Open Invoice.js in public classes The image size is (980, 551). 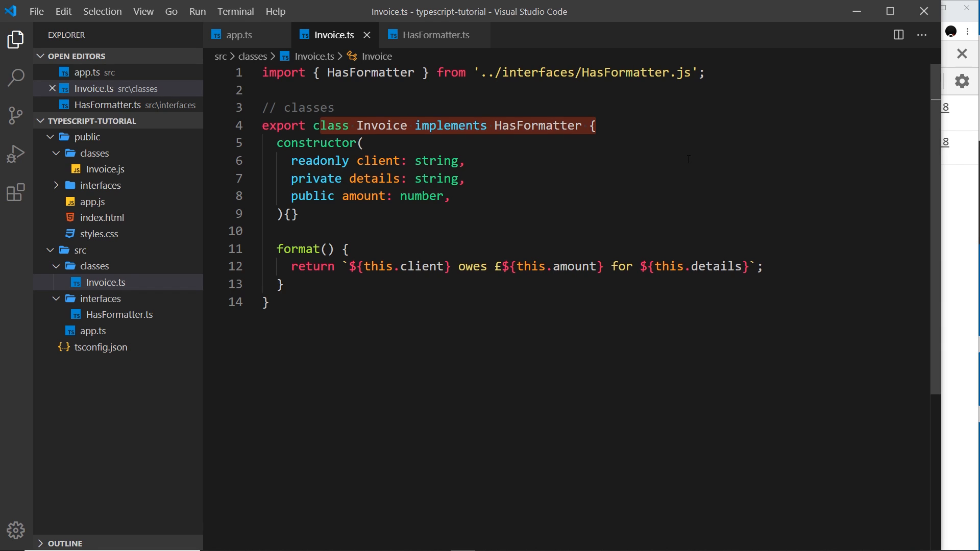pos(105,169)
